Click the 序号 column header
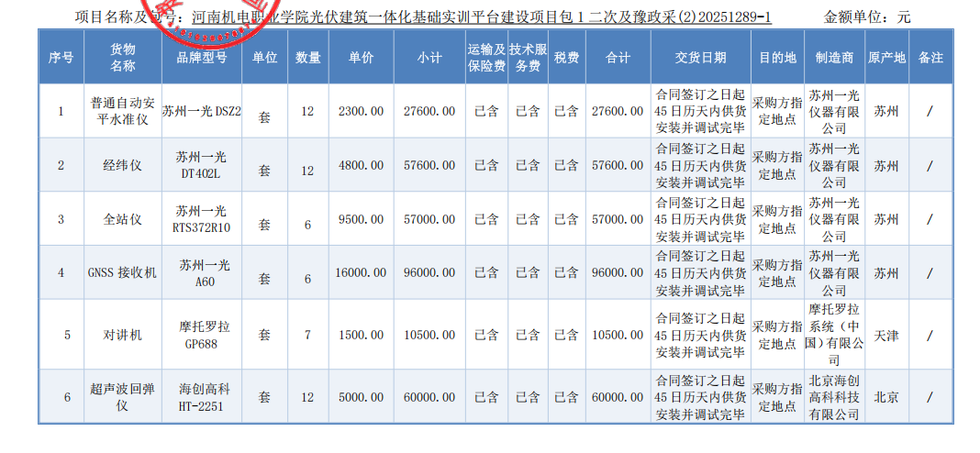This screenshot has width=980, height=453. (x=61, y=57)
